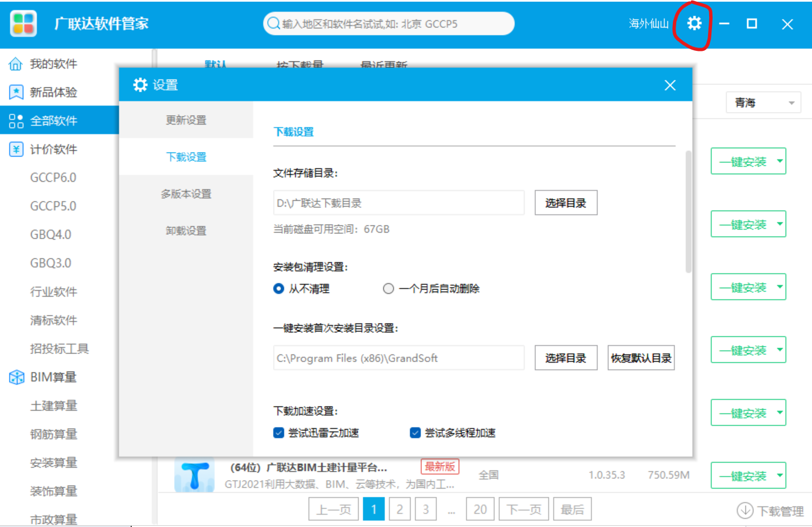Viewport: 812px width, 527px height.
Task: Expand arrow on 一键安装 for BIM土建计量平台
Action: click(780, 476)
